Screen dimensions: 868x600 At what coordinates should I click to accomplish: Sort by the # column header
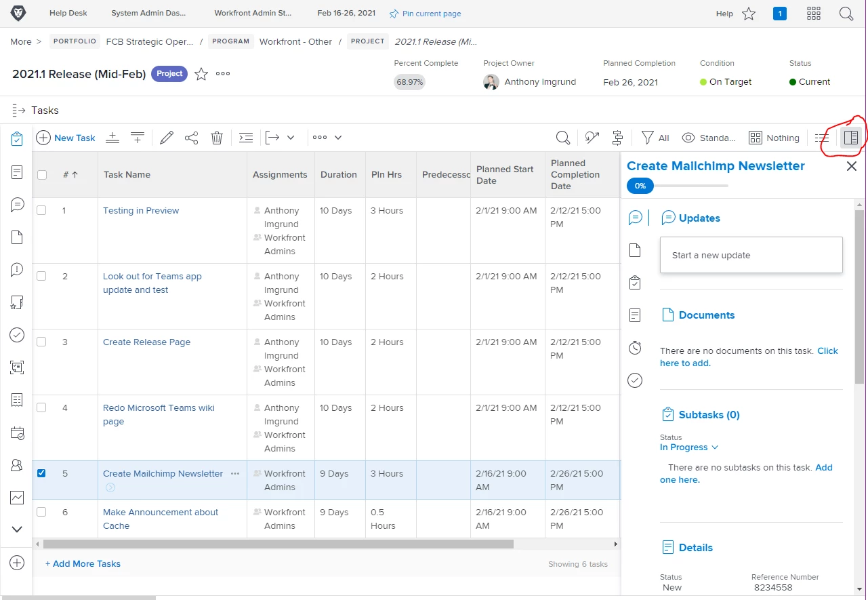pyautogui.click(x=70, y=174)
